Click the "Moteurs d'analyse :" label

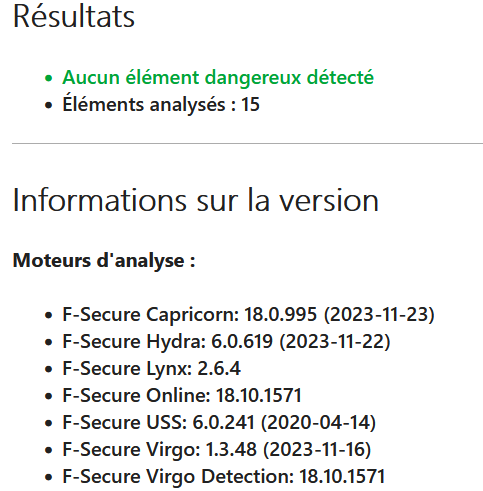104,260
